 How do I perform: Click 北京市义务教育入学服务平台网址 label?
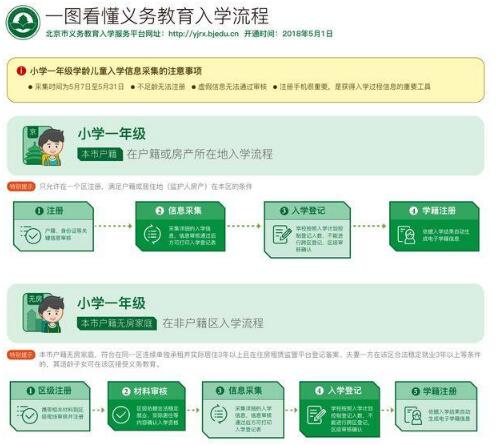click(x=105, y=34)
